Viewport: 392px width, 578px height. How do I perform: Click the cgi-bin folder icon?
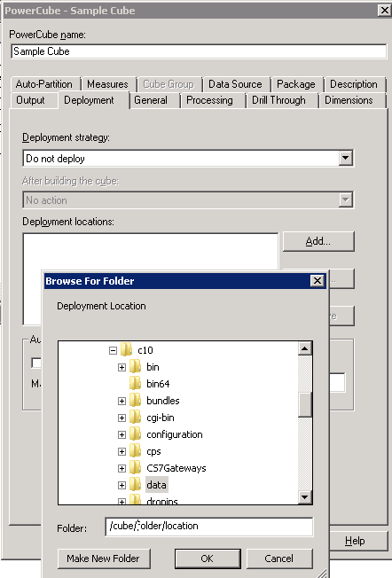[x=136, y=418]
